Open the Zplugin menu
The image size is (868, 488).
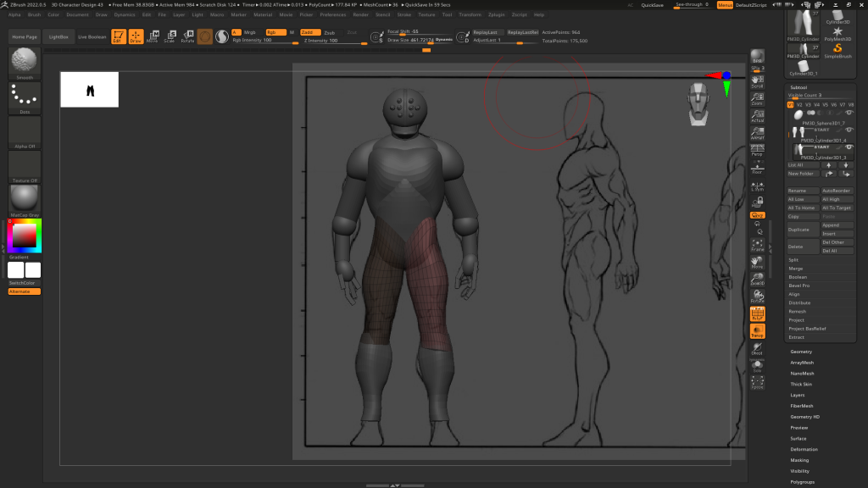click(496, 14)
